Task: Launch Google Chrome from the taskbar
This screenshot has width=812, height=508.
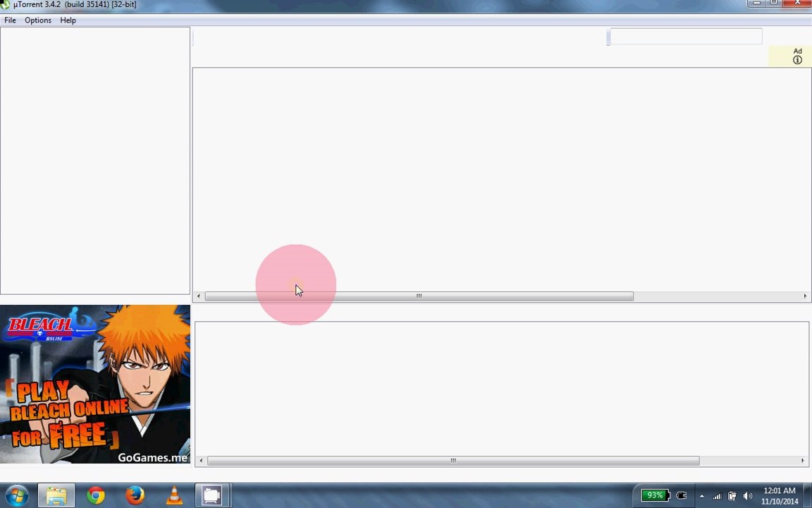Action: click(96, 495)
